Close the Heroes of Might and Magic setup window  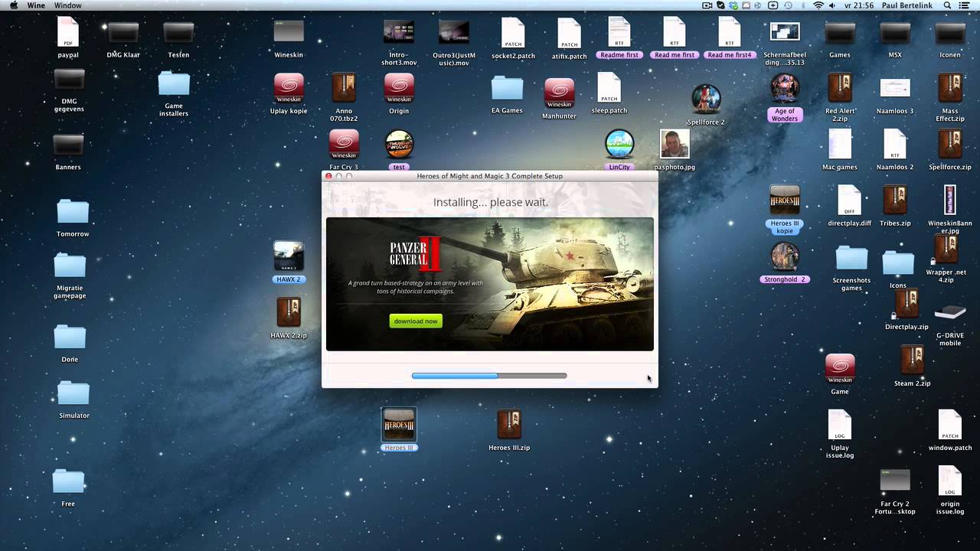click(329, 176)
